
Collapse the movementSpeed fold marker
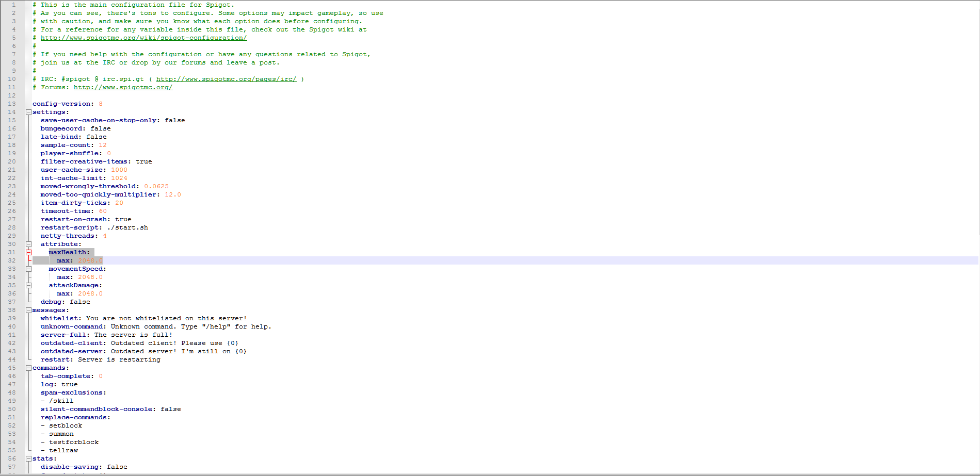(x=29, y=269)
